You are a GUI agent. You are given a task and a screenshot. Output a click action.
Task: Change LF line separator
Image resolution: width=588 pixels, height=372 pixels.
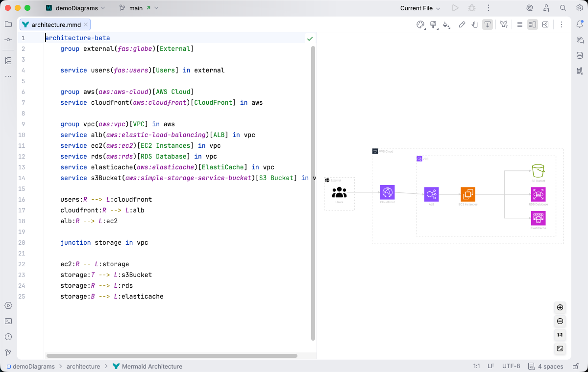[x=490, y=366]
